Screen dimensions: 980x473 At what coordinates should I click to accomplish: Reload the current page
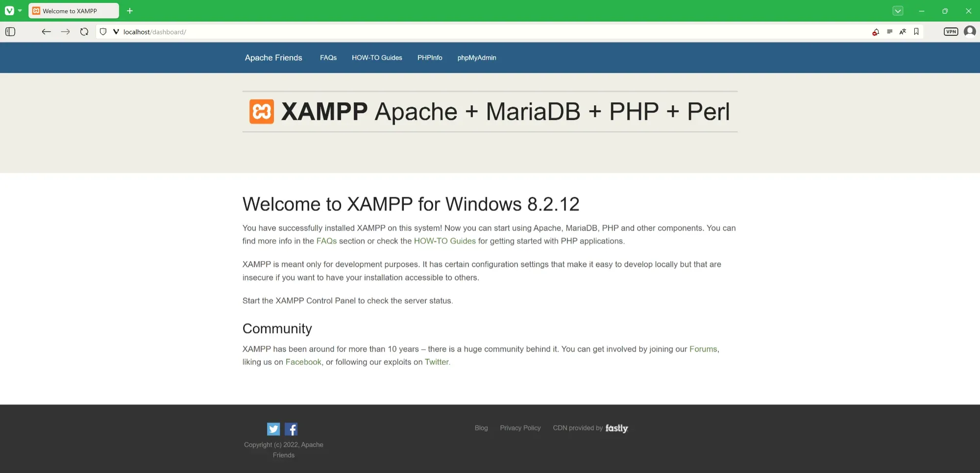(84, 32)
